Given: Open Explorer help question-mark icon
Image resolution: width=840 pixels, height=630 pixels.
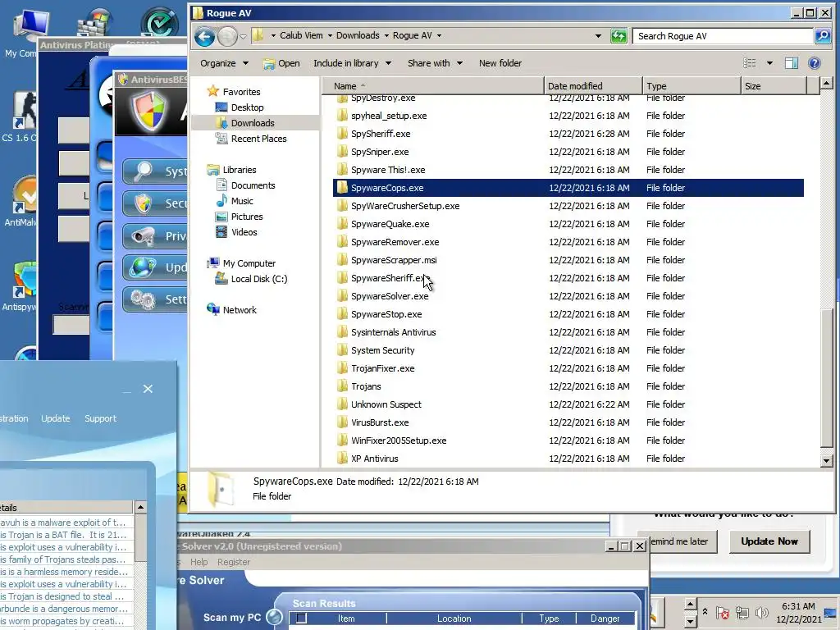Looking at the screenshot, I should 815,63.
